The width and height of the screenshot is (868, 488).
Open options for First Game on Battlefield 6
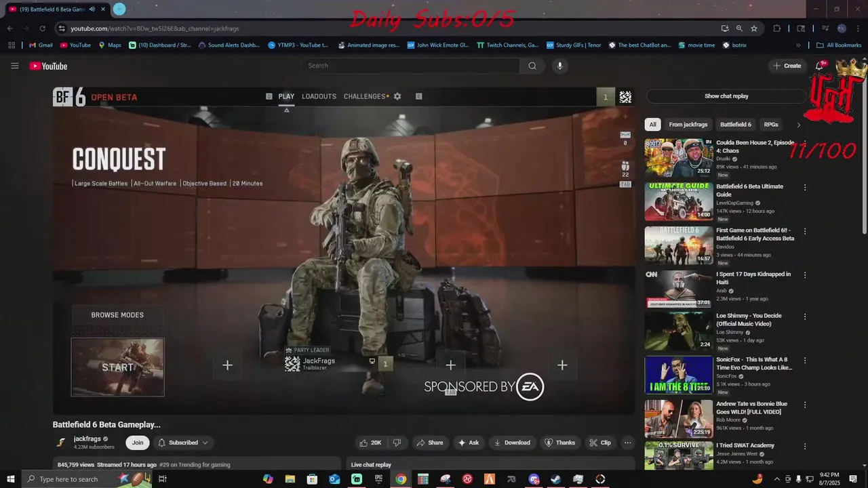[805, 231]
